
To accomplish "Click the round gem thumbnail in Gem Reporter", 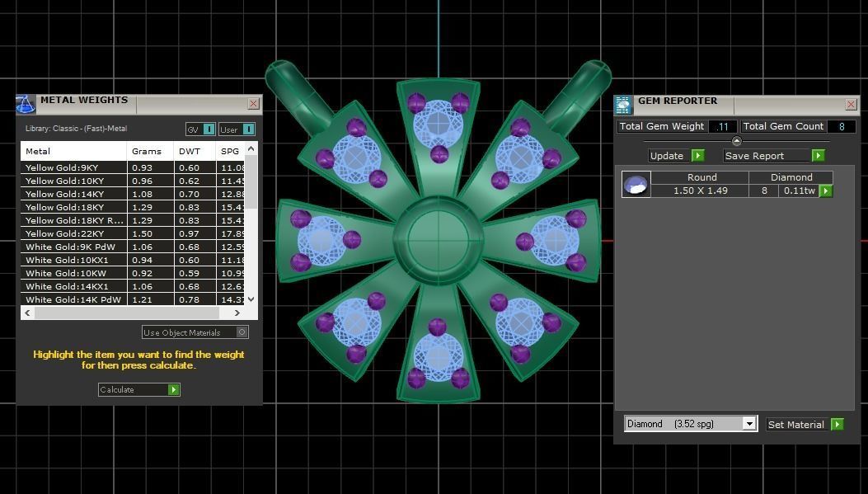I will point(636,185).
